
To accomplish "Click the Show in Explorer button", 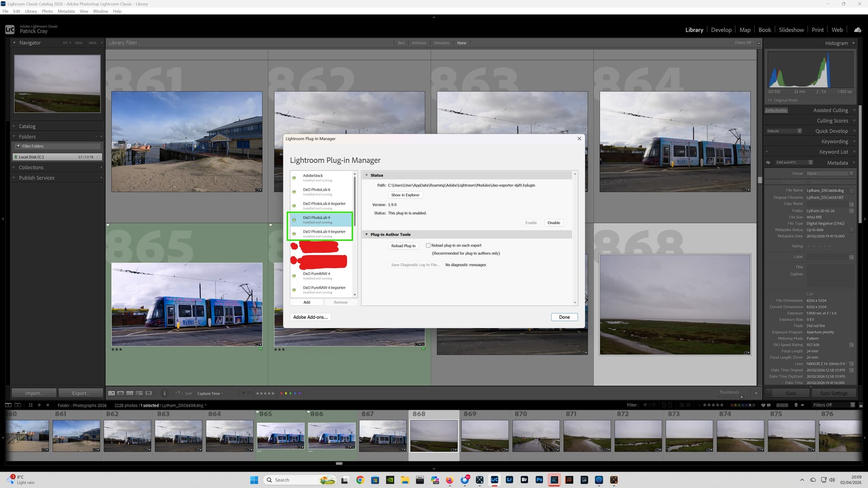I will point(405,195).
